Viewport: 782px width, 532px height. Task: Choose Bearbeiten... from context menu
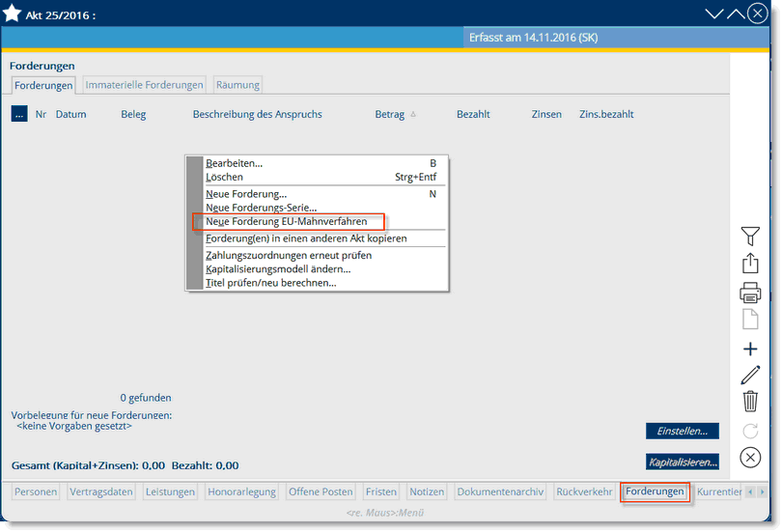(x=234, y=163)
